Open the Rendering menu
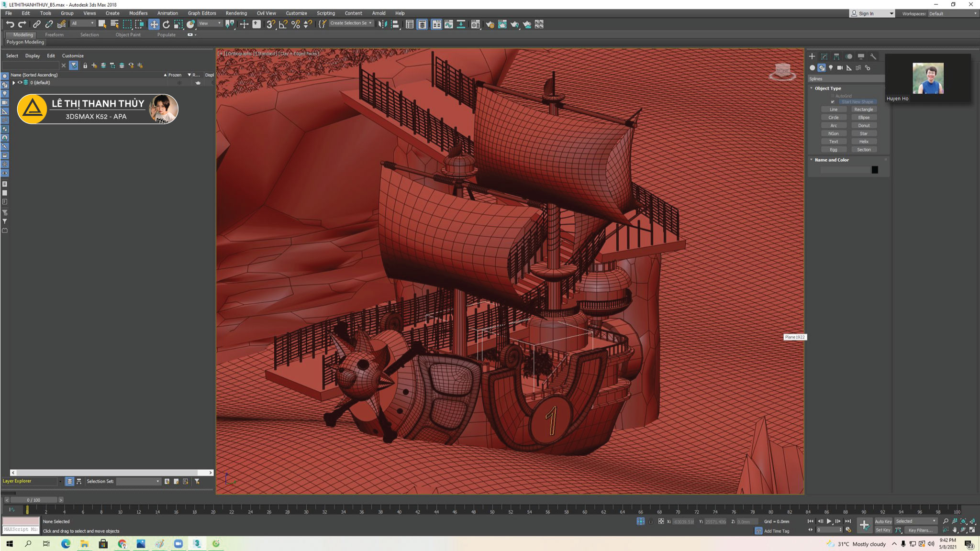 point(236,13)
